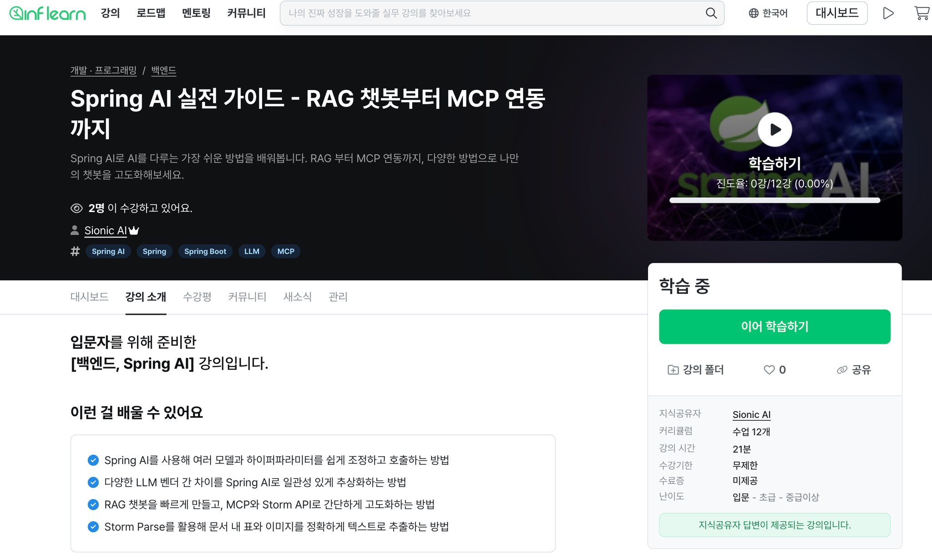Click the 이어 학습하기 button
Viewport: 932px width, 560px height.
point(775,327)
